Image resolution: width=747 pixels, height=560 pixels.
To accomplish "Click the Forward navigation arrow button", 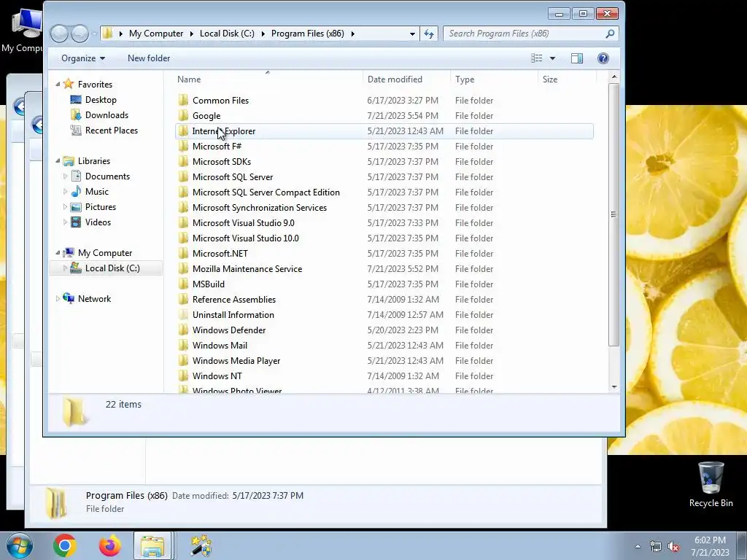I will coord(80,34).
